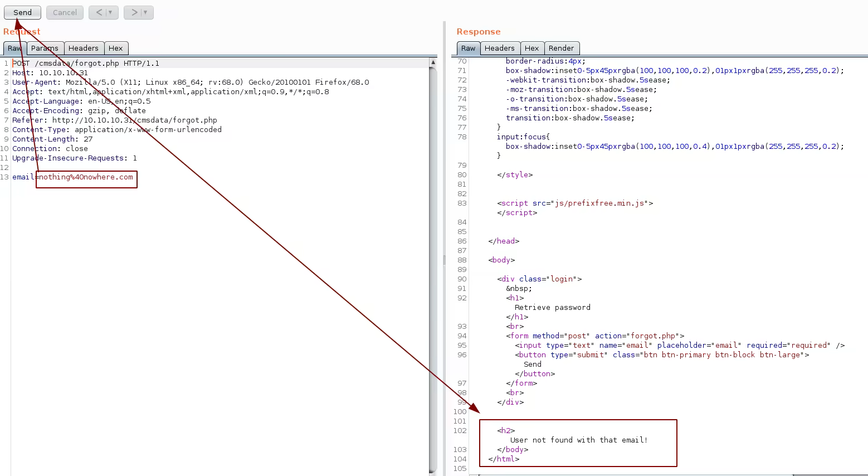This screenshot has height=476, width=868.
Task: Click the Send request button
Action: [x=22, y=12]
